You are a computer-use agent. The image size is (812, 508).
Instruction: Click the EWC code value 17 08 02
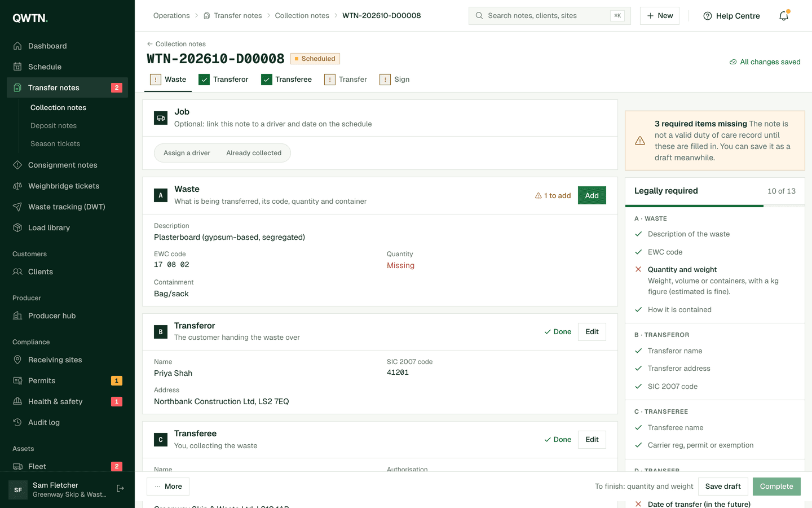[171, 265]
